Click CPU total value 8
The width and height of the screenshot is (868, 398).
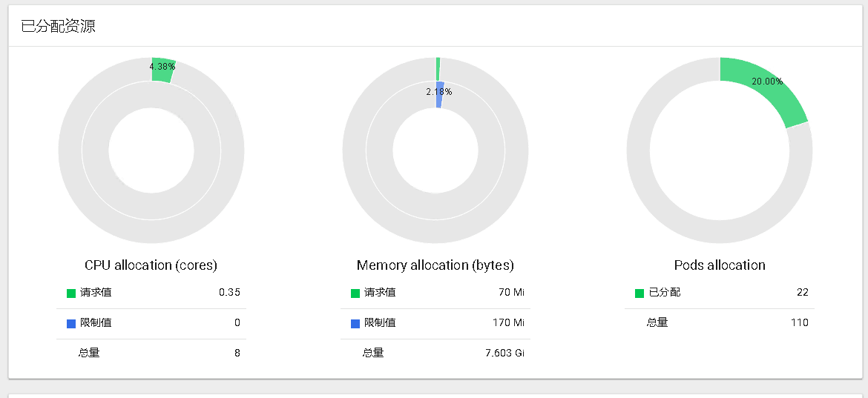237,353
